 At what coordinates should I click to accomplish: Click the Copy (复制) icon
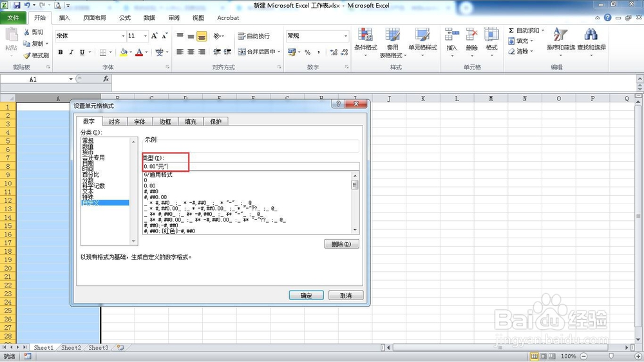click(x=26, y=44)
